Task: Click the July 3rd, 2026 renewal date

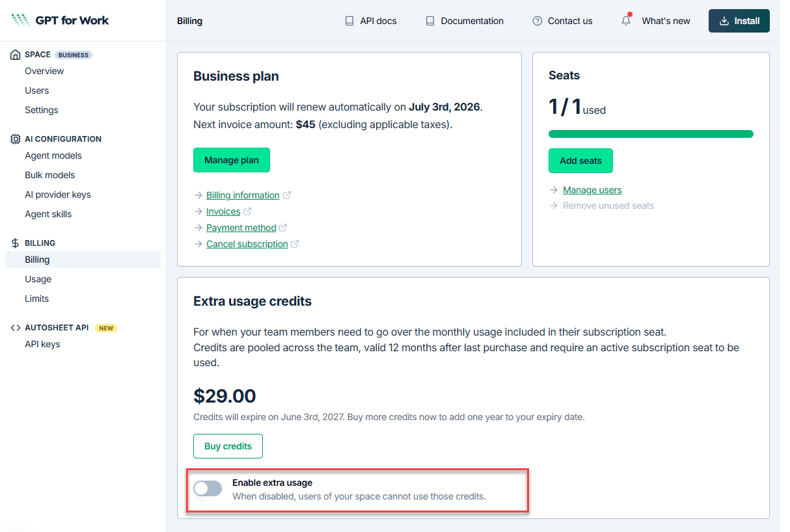Action: point(444,107)
